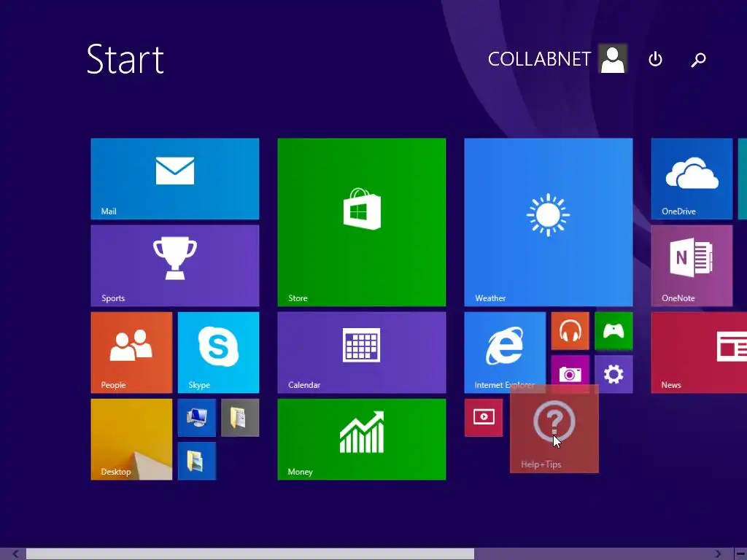This screenshot has height=560, width=747.
Task: Open the OneDrive tile
Action: tap(692, 179)
